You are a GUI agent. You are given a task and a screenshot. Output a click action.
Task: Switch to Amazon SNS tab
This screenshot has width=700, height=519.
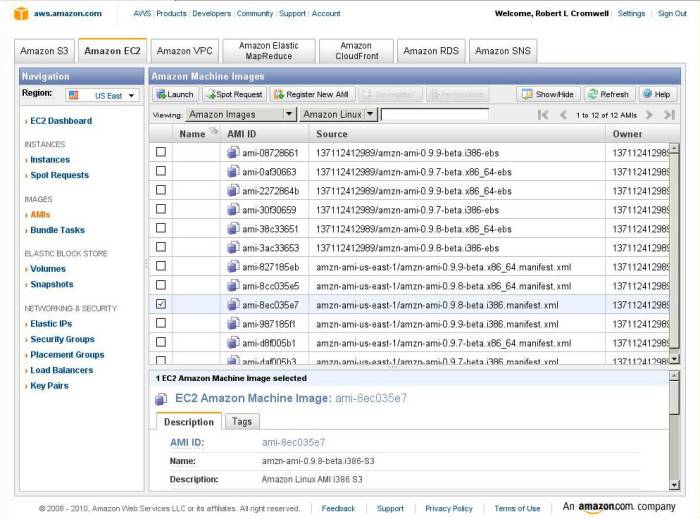pos(503,51)
